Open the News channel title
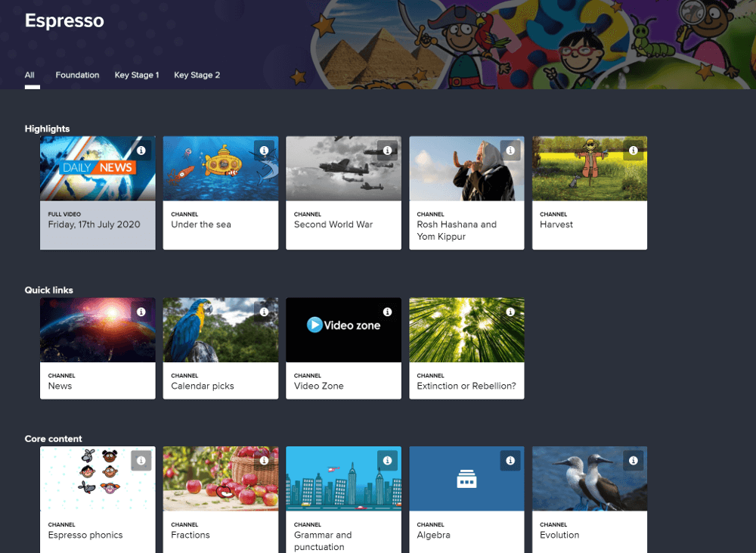Image resolution: width=756 pixels, height=553 pixels. 60,386
